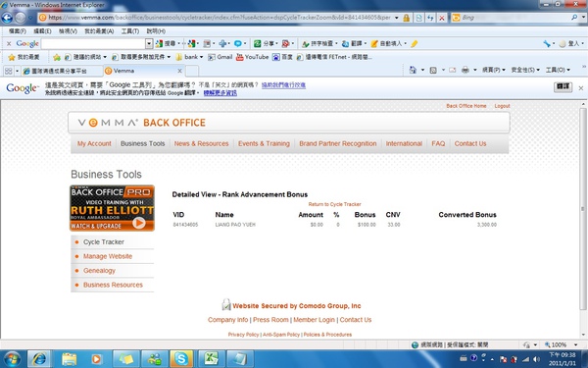Open the YouTube favorites link
This screenshot has height=368, width=588.
coord(253,57)
